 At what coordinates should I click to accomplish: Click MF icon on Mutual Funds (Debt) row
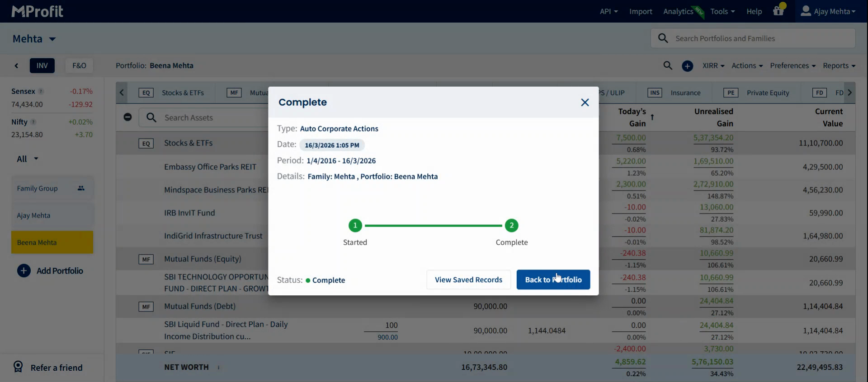[146, 307]
